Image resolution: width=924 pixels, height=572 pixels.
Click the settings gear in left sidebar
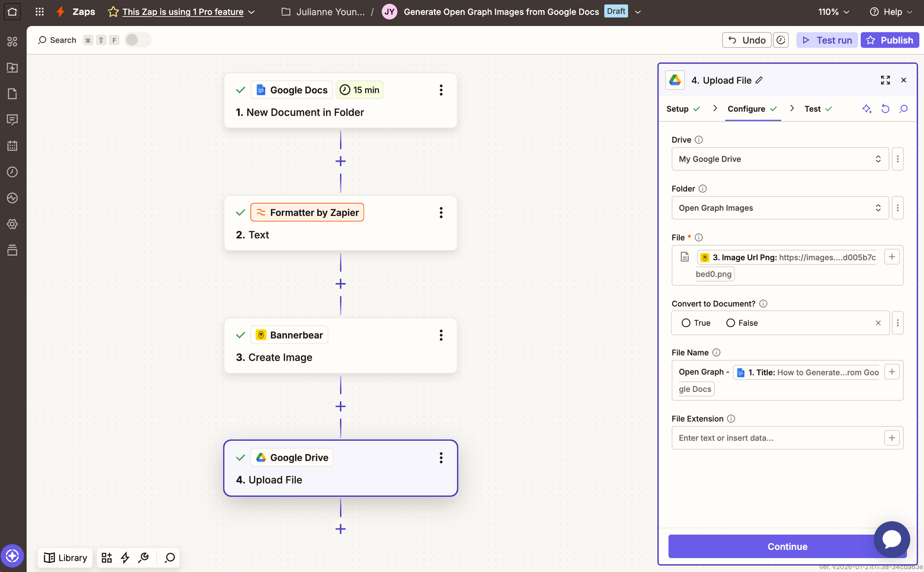pyautogui.click(x=12, y=224)
